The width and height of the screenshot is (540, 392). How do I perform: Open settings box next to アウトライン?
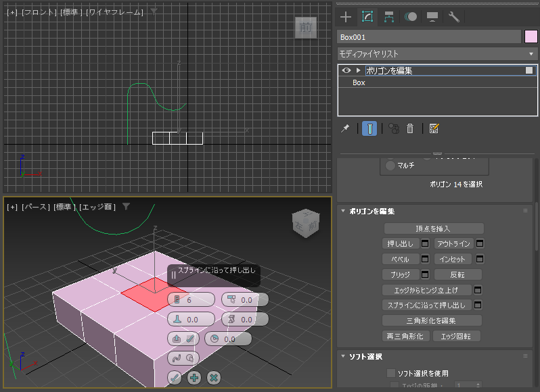pos(479,244)
